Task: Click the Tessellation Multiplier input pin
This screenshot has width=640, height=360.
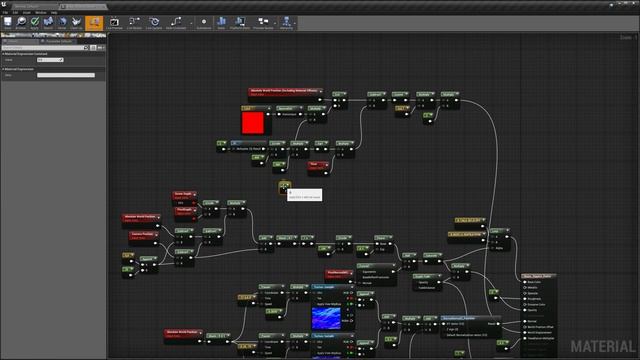Action: [x=525, y=338]
